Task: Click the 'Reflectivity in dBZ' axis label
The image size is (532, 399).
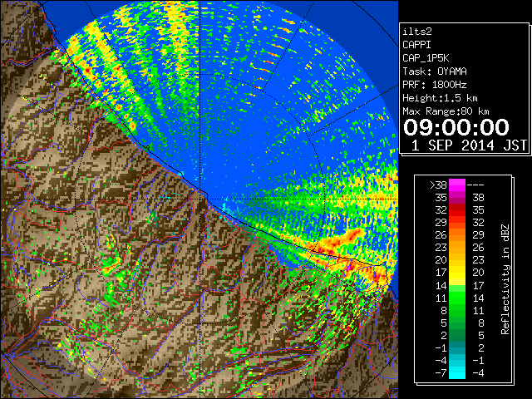Action: 505,279
